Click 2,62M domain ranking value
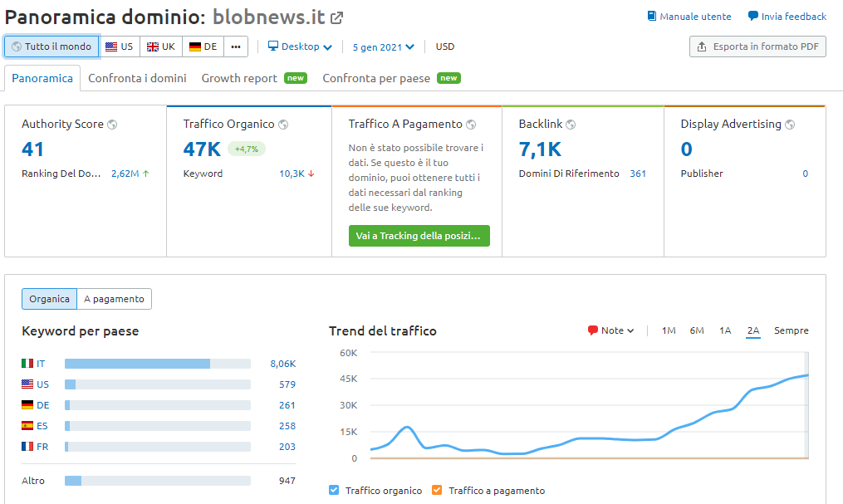The width and height of the screenshot is (843, 504). point(125,174)
